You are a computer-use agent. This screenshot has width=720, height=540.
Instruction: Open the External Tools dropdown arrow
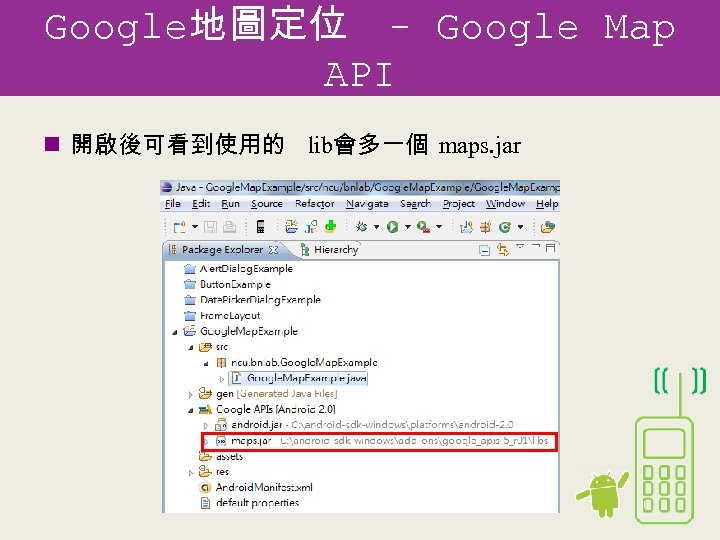pos(439,226)
